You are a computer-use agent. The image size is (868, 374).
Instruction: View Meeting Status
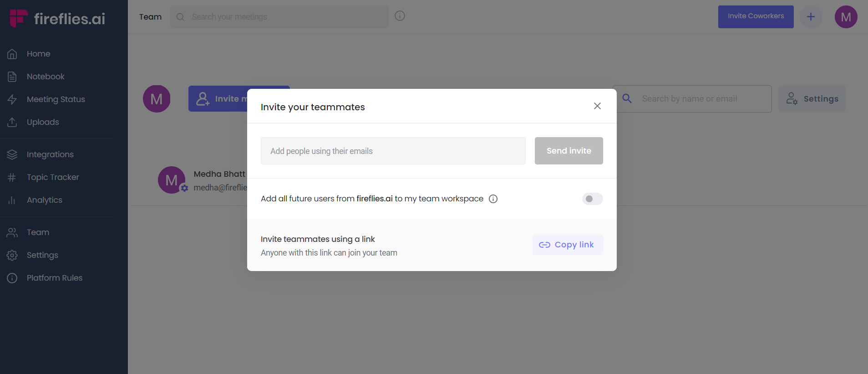(56, 99)
